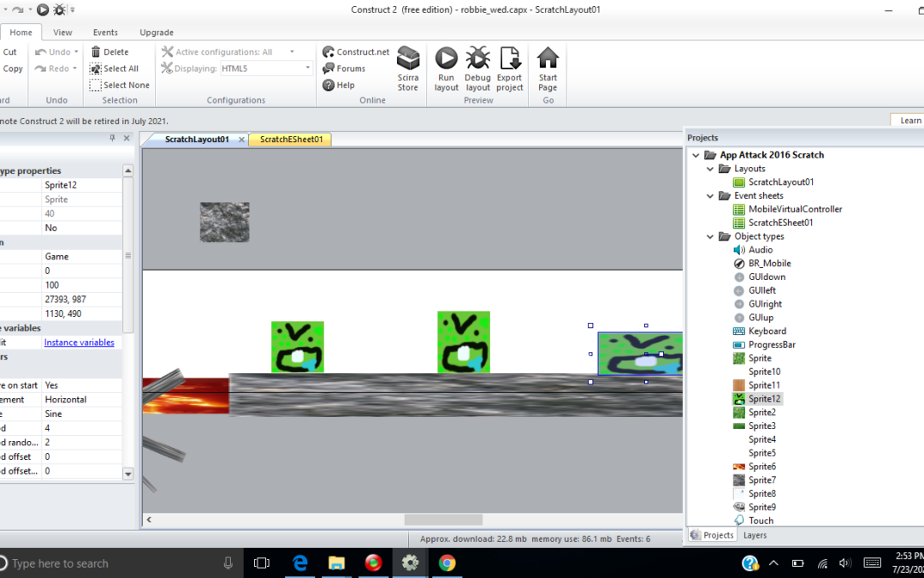Collapse the App Attack 2016 Scratch project node
This screenshot has height=578, width=924.
click(696, 155)
